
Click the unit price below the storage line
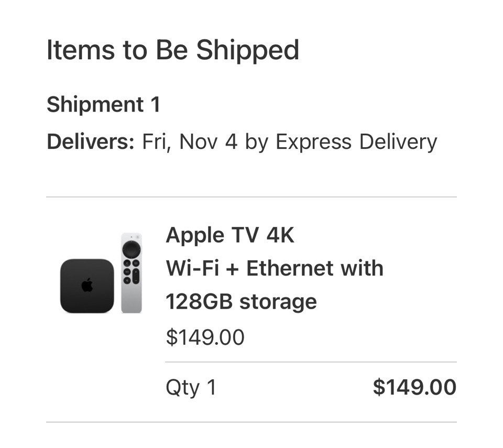(205, 337)
